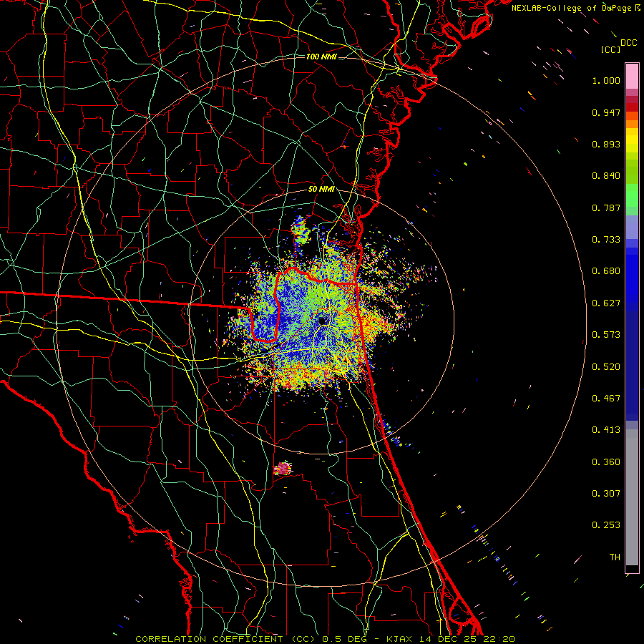This screenshot has width=644, height=644.
Task: Click the 0.307 color scale label
Action: click(606, 494)
